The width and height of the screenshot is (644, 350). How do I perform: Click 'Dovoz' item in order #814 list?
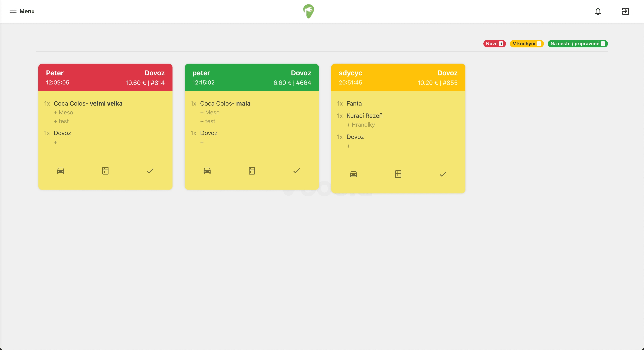point(62,133)
